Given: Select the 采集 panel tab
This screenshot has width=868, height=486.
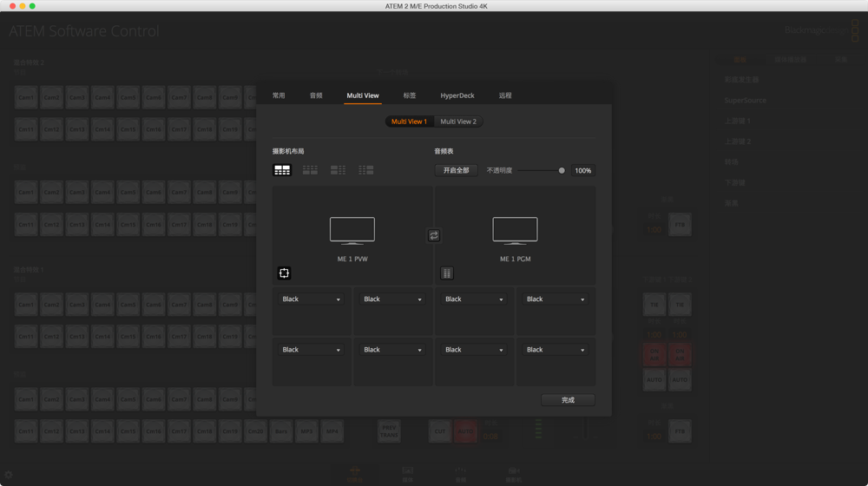Looking at the screenshot, I should tap(841, 59).
